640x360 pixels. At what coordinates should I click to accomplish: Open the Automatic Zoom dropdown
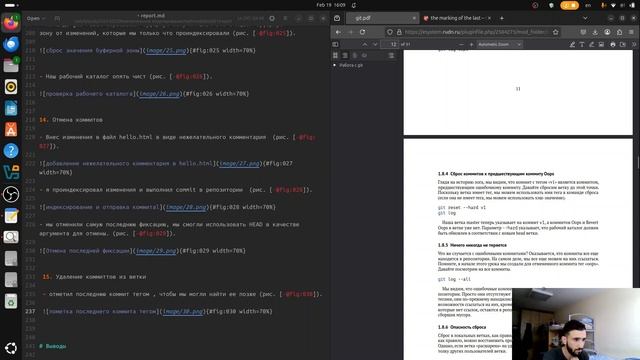[500, 44]
